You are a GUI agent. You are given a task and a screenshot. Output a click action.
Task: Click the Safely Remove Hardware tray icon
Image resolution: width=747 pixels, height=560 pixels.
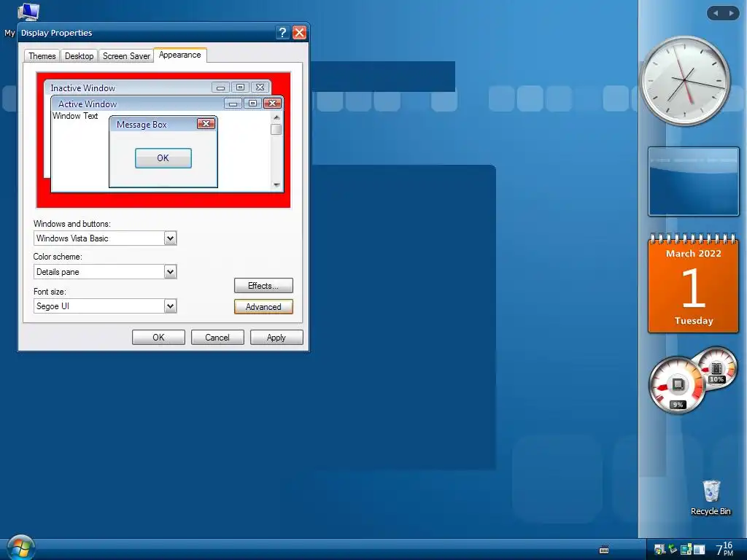pos(673,550)
